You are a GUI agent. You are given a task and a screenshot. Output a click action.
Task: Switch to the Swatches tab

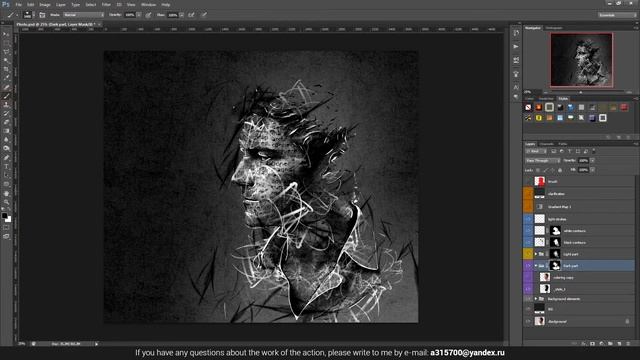[546, 99]
